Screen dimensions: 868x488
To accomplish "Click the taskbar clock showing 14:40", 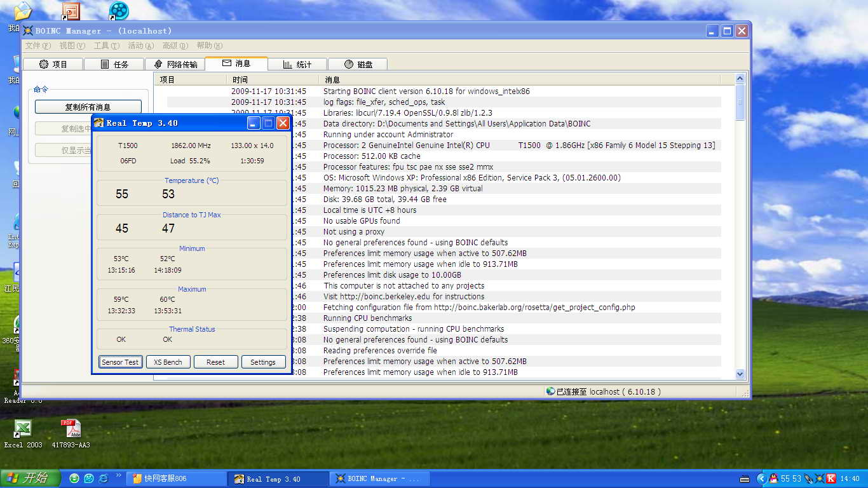I will click(850, 478).
